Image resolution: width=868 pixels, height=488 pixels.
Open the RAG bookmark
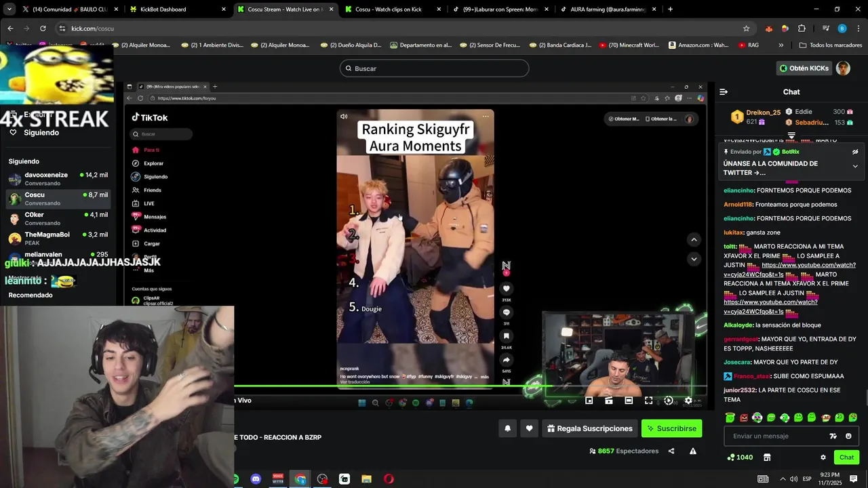749,45
